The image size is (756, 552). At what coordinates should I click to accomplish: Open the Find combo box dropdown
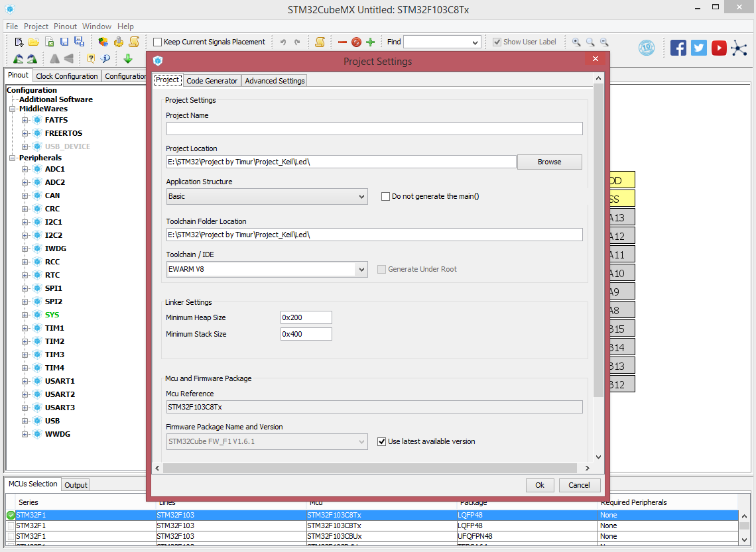click(x=475, y=42)
